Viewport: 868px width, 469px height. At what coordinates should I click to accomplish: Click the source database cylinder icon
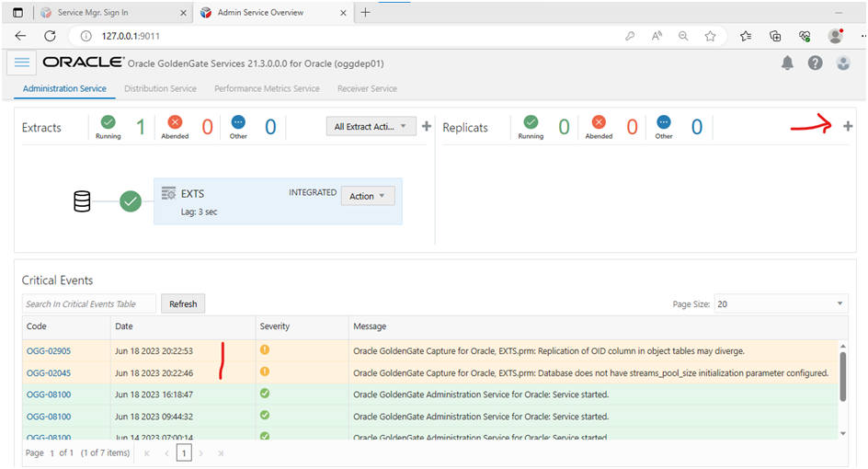point(82,201)
